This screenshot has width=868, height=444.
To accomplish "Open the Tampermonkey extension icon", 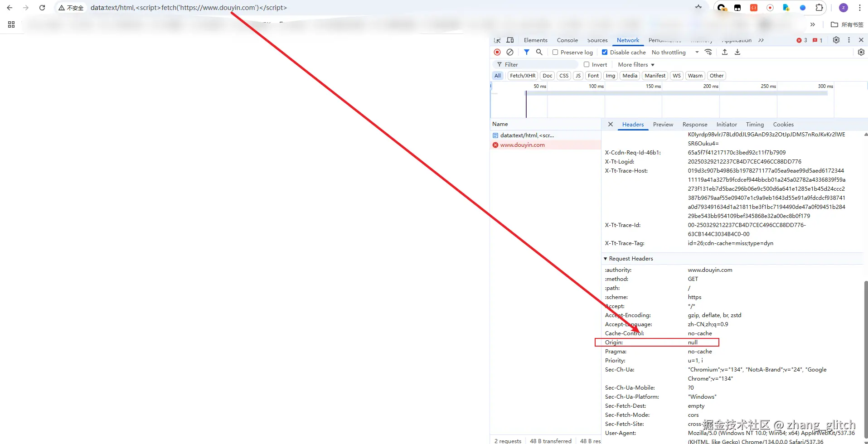I will [737, 8].
